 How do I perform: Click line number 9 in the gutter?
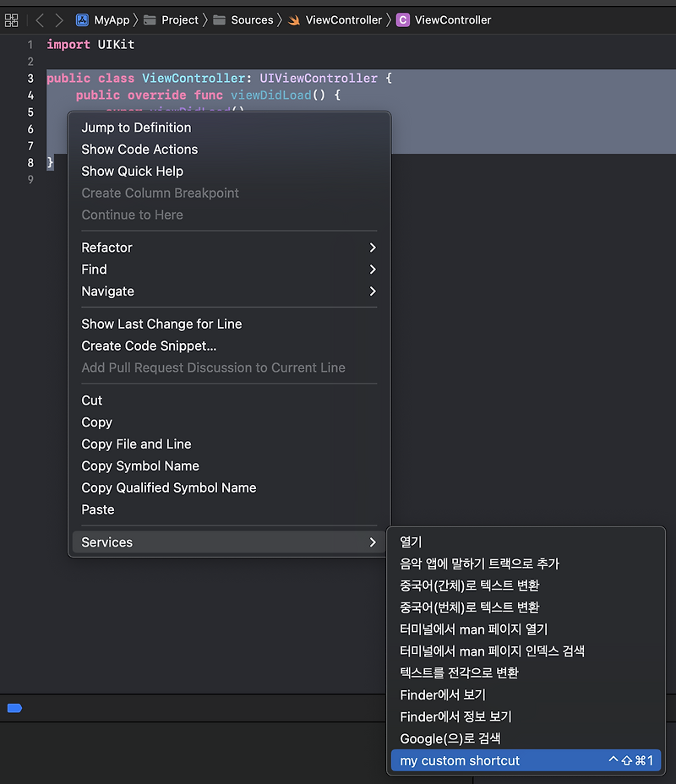pyautogui.click(x=30, y=179)
